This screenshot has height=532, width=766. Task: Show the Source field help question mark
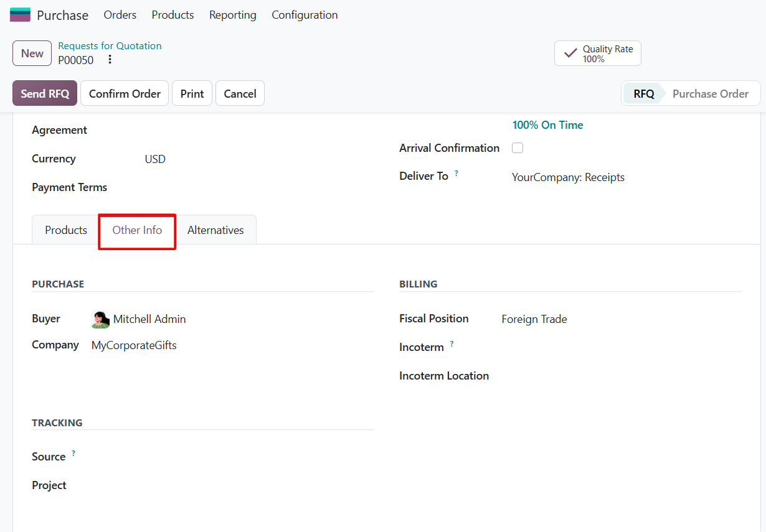73,454
